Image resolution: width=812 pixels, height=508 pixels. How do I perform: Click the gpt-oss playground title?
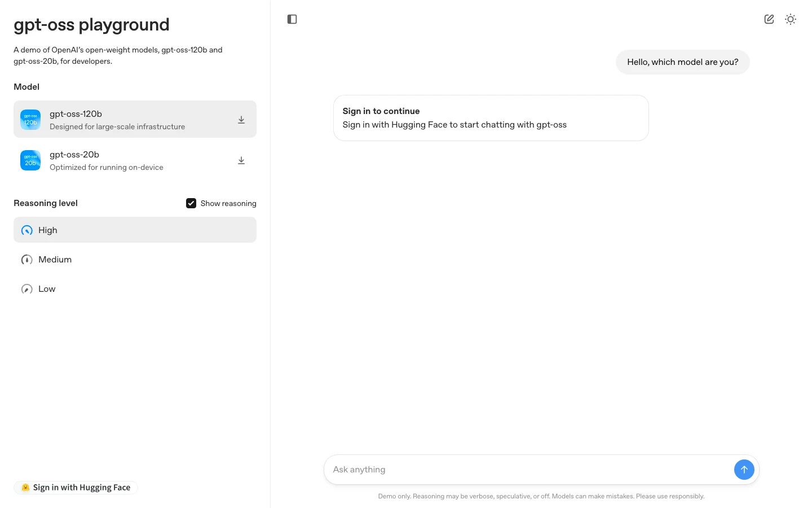91,25
